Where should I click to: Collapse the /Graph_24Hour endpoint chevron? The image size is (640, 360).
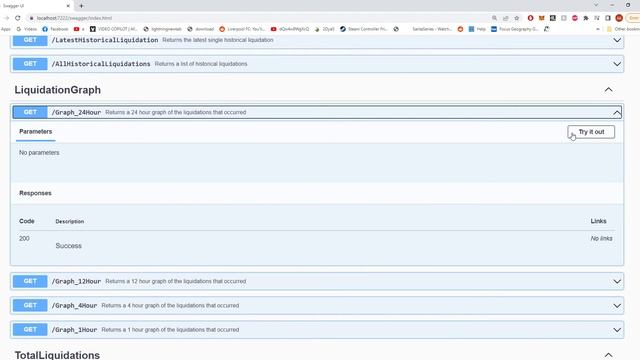click(x=617, y=112)
